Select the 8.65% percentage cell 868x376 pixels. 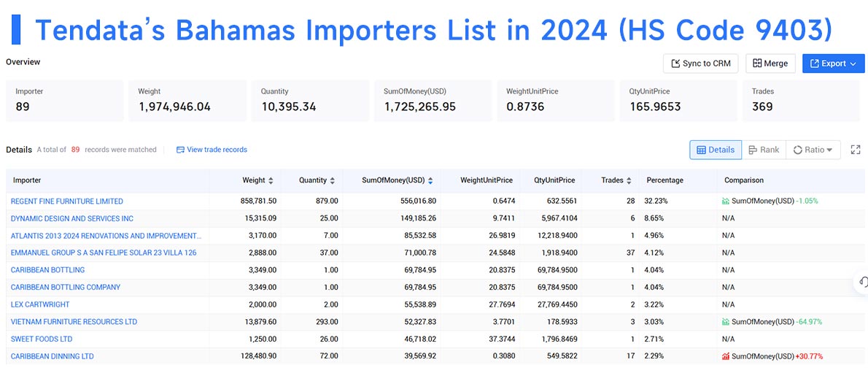[x=654, y=218]
